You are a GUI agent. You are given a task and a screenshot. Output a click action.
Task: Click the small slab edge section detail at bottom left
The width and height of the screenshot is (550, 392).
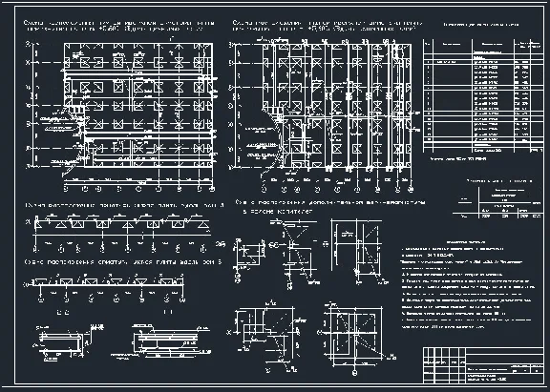pyautogui.click(x=69, y=342)
